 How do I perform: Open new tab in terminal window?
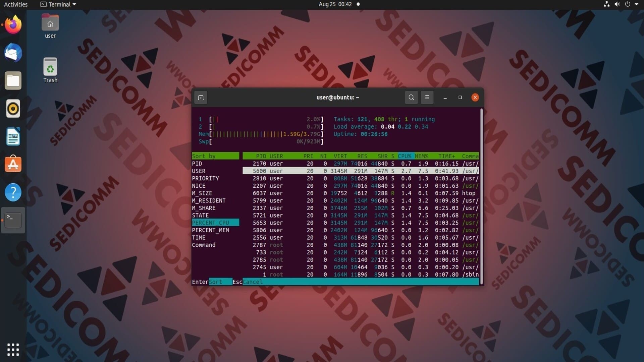(201, 98)
